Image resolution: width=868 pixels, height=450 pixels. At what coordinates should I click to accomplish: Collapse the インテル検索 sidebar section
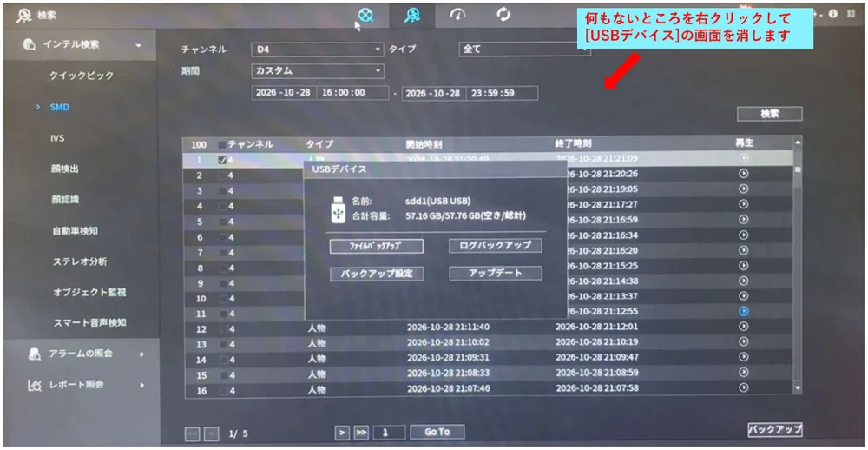[x=81, y=45]
